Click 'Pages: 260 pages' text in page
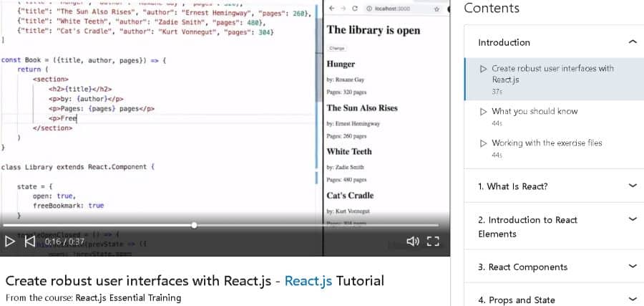644x306 pixels. pyautogui.click(x=346, y=136)
